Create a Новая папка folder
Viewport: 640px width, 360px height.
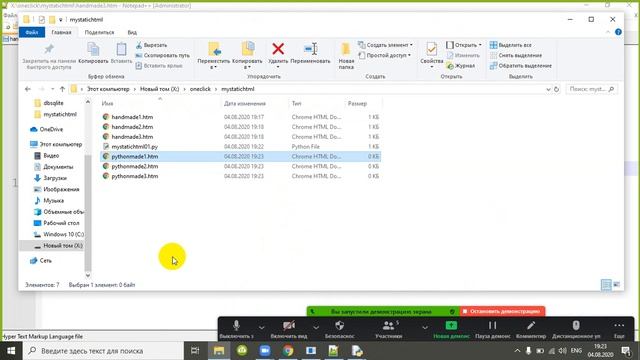point(346,56)
